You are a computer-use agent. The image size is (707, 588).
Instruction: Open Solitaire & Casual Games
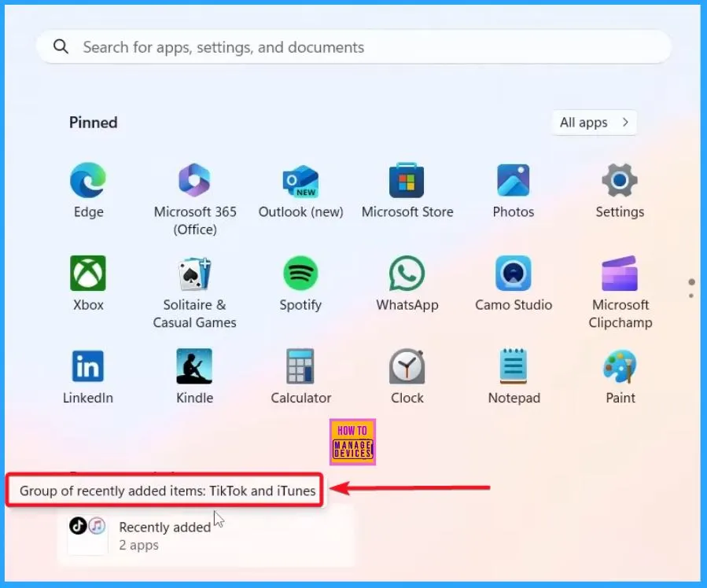(x=195, y=292)
